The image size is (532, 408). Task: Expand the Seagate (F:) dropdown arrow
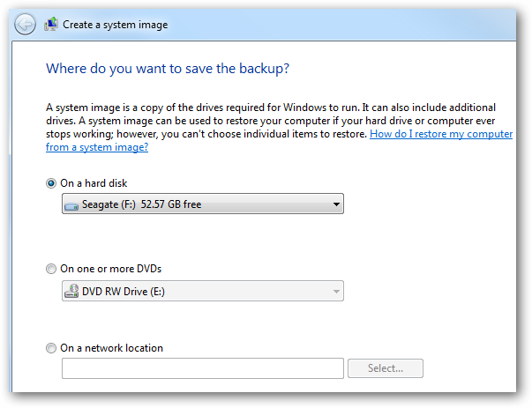click(336, 205)
